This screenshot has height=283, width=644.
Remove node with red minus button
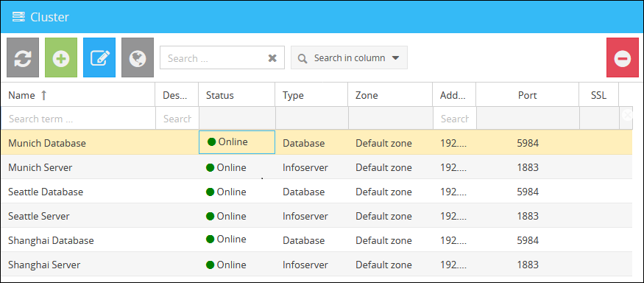pos(623,57)
